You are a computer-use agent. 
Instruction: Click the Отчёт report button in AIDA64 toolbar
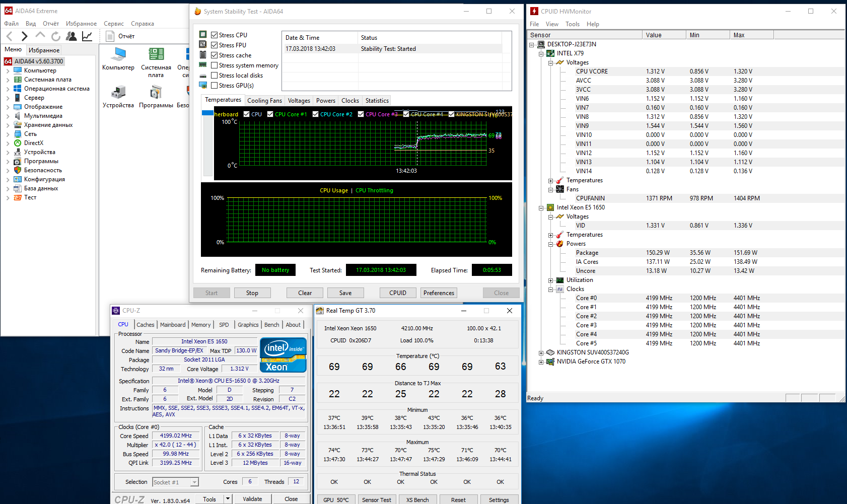(x=120, y=36)
